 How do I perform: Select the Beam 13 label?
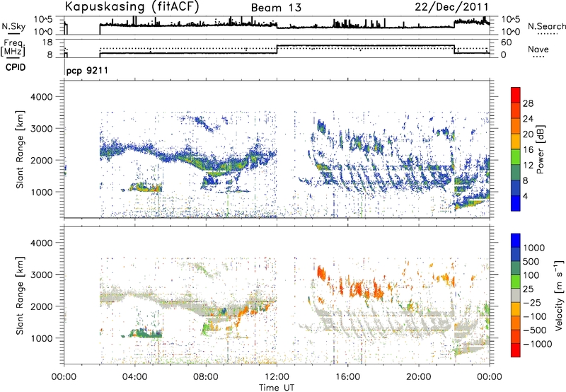276,8
